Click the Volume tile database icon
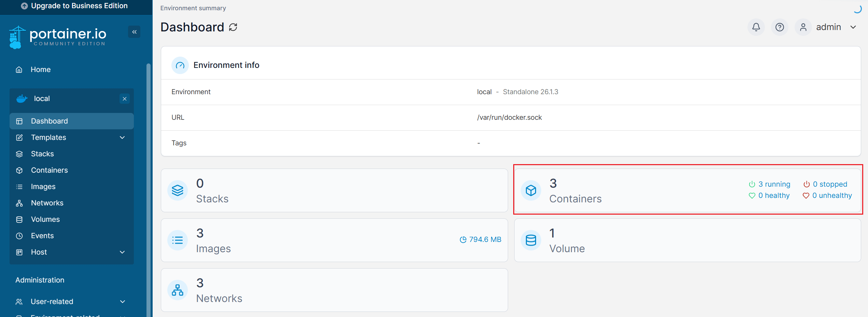This screenshot has width=868, height=317. pos(531,240)
